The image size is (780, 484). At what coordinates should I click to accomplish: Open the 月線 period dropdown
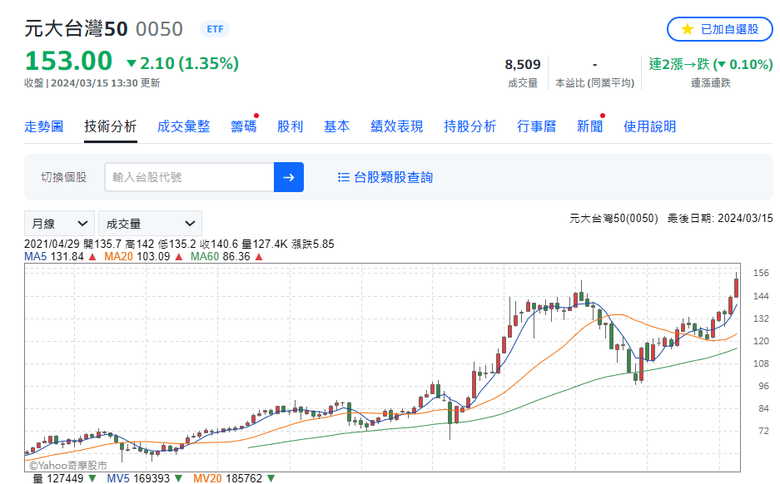coord(59,224)
